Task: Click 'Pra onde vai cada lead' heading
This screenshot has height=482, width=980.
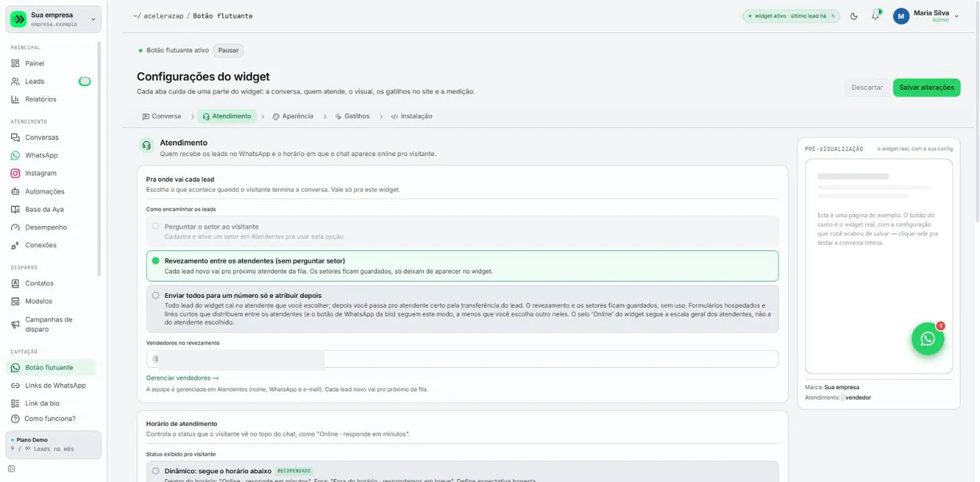Action: pos(180,180)
